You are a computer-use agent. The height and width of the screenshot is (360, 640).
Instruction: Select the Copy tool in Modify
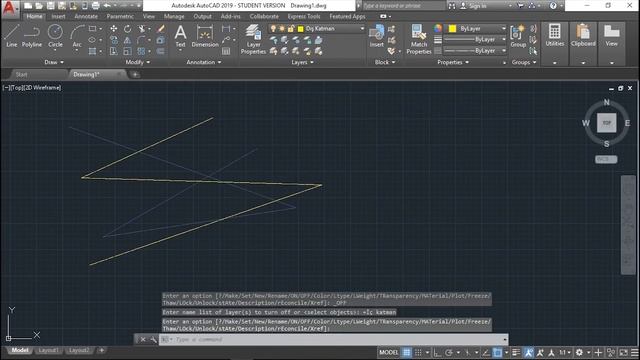(113, 40)
